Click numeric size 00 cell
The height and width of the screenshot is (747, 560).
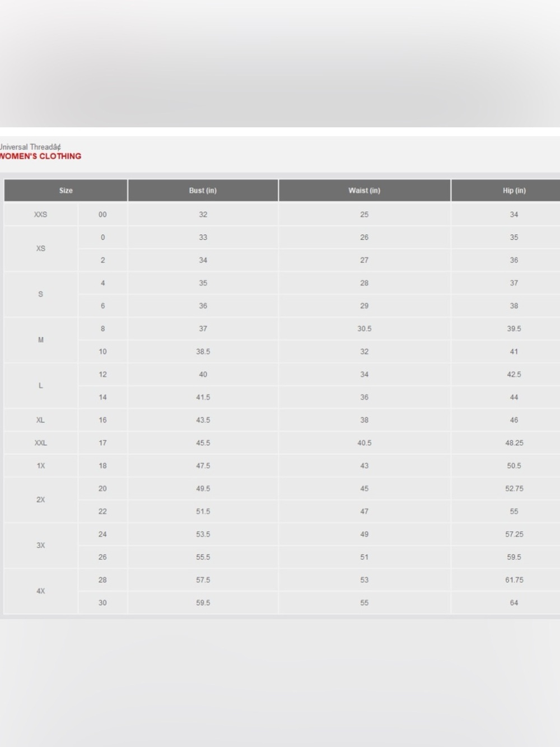pos(102,215)
